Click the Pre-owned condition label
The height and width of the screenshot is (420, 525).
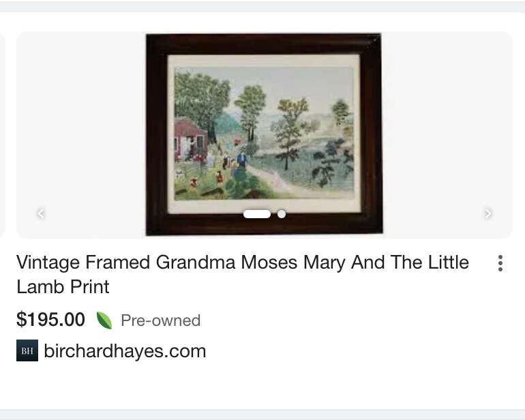[x=161, y=320]
